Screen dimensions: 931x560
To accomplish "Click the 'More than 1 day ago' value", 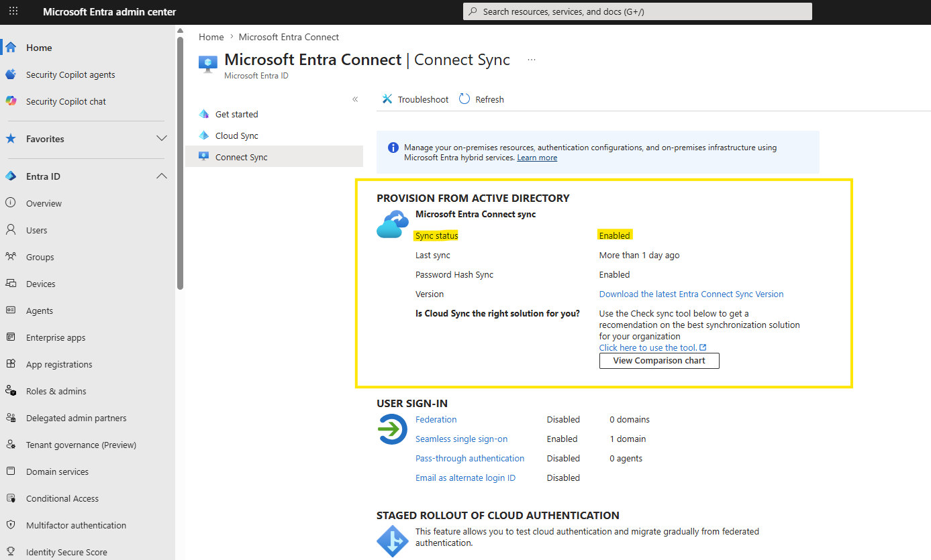I will pos(640,255).
